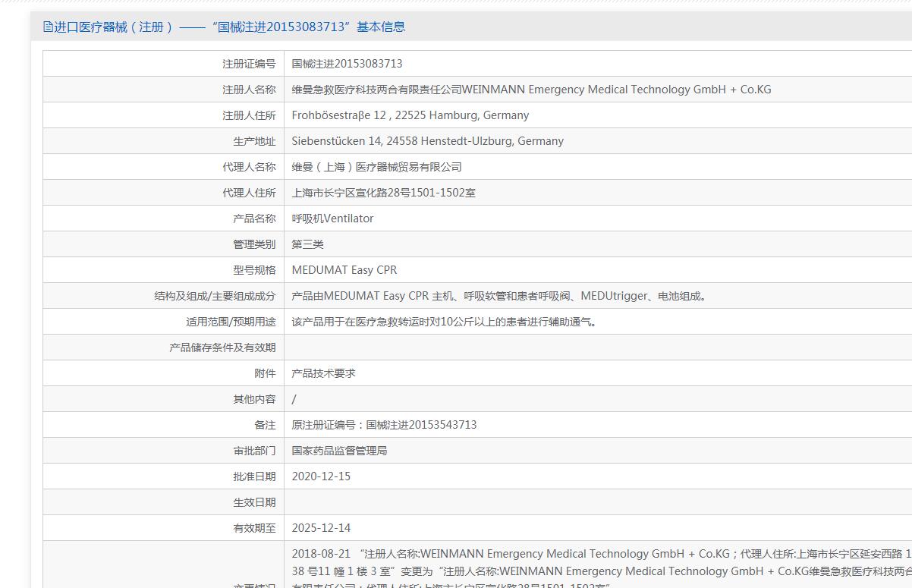Click the label '注册人名称'
The height and width of the screenshot is (588, 912).
tap(249, 90)
